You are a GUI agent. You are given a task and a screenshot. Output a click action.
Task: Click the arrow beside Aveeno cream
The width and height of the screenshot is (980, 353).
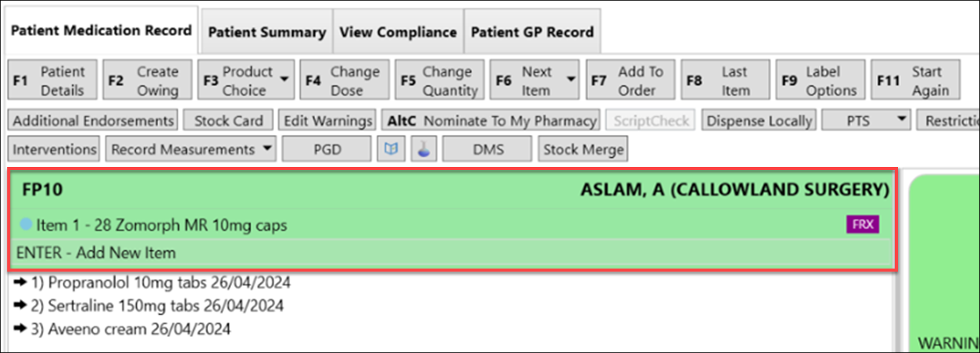[x=21, y=329]
